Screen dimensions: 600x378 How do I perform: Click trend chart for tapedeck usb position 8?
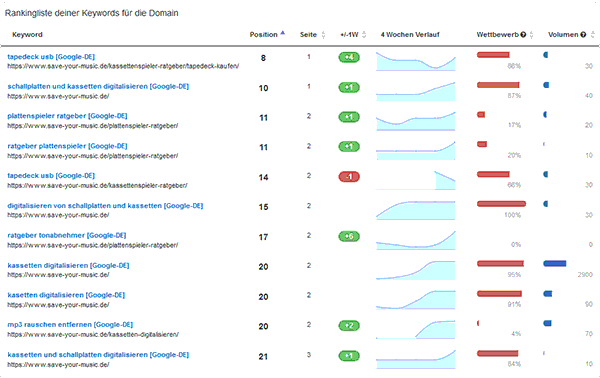coord(416,61)
